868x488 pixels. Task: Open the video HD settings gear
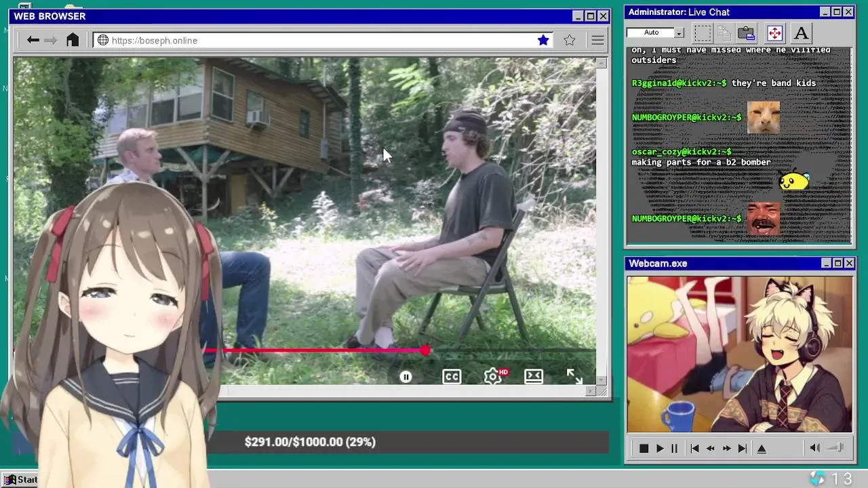point(494,376)
